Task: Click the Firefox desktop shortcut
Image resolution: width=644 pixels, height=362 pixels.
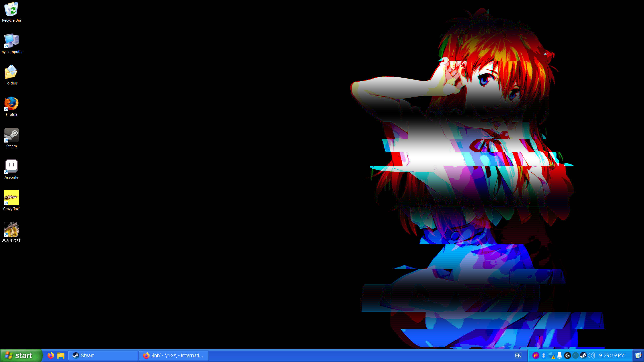Action: [11, 106]
